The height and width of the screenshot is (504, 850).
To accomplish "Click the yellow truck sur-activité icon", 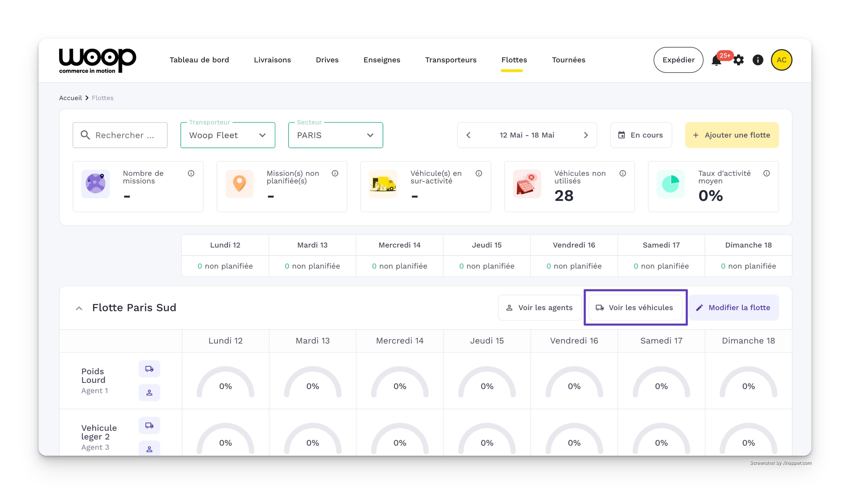I will (x=383, y=184).
